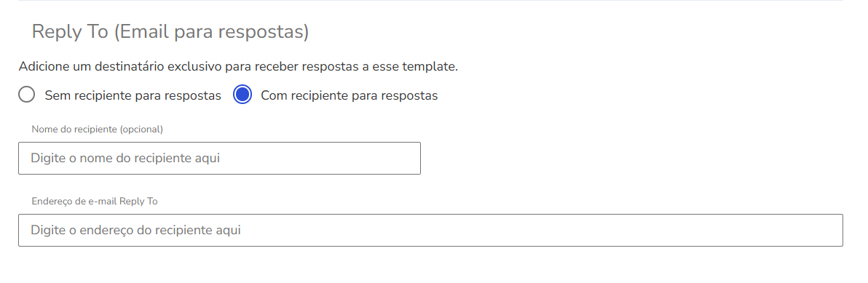This screenshot has height=283, width=868.
Task: Place cursor in the wide email textbox
Action: (430, 230)
